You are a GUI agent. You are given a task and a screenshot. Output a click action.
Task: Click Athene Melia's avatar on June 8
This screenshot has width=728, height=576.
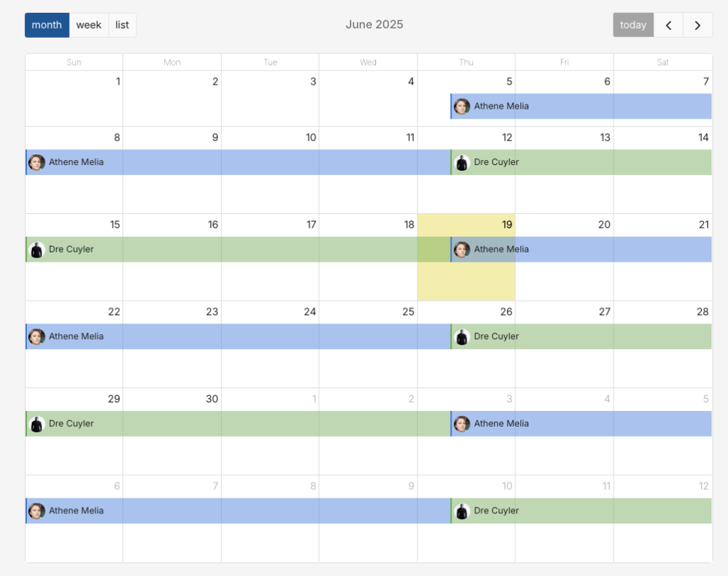37,162
